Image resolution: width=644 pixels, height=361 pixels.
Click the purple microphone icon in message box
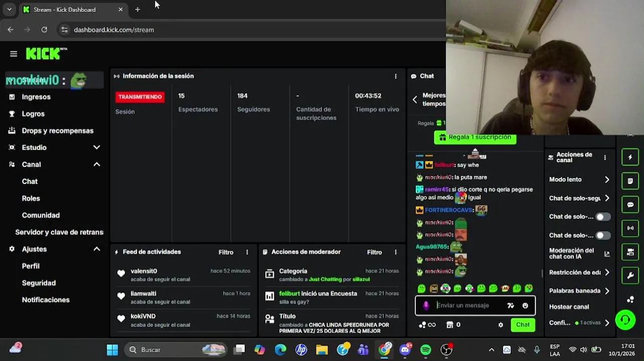click(426, 305)
